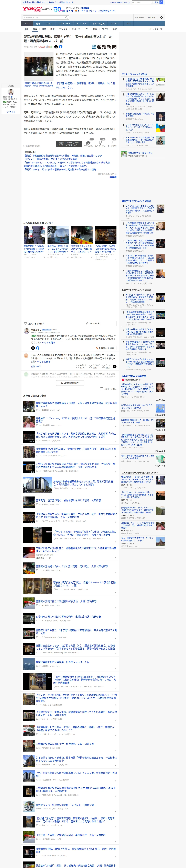Image resolution: width=186 pixels, height=868 pixels.
Task: Open the トピックス一覧 link
Action: point(155,29)
